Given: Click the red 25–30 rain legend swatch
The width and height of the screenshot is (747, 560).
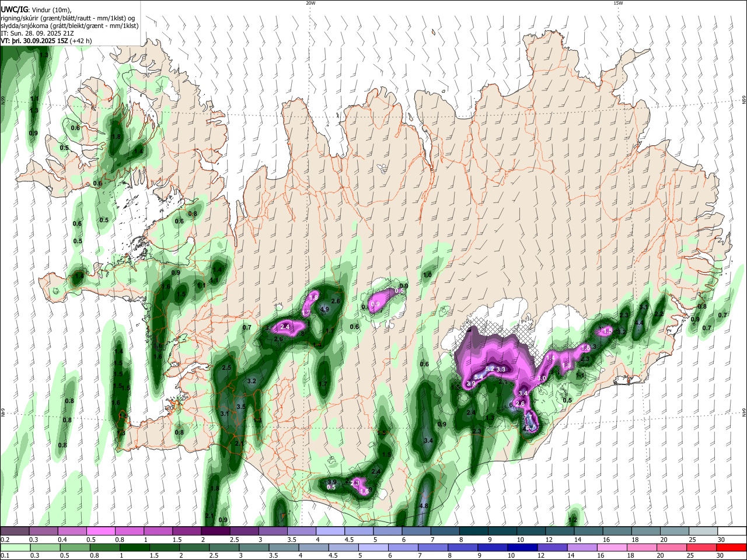Looking at the screenshot, I should coord(701,548).
